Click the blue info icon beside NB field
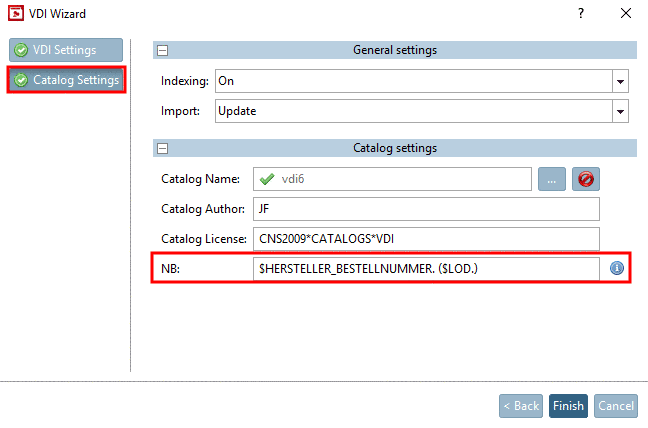648x428 pixels. (617, 269)
